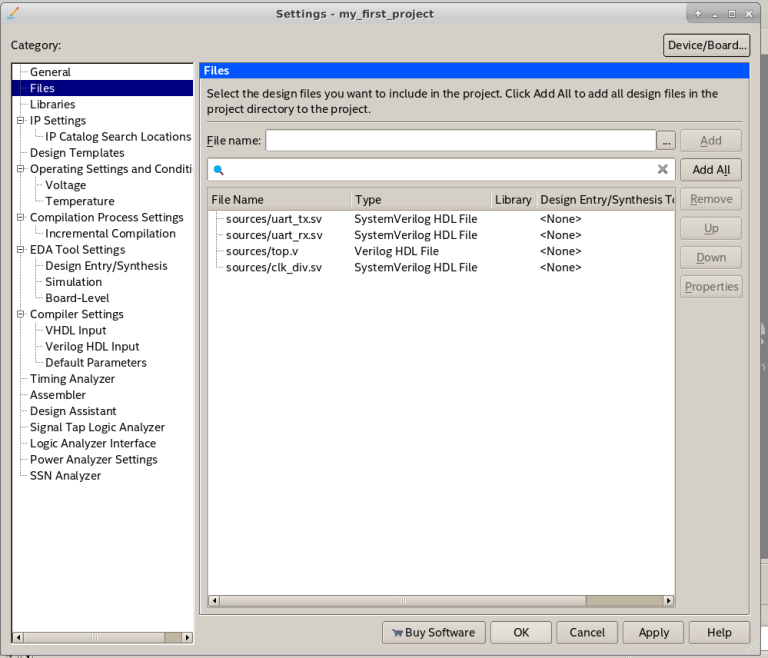Collapse Operating Settings and Conditions node
Viewport: 768px width, 658px height.
tap(21, 169)
